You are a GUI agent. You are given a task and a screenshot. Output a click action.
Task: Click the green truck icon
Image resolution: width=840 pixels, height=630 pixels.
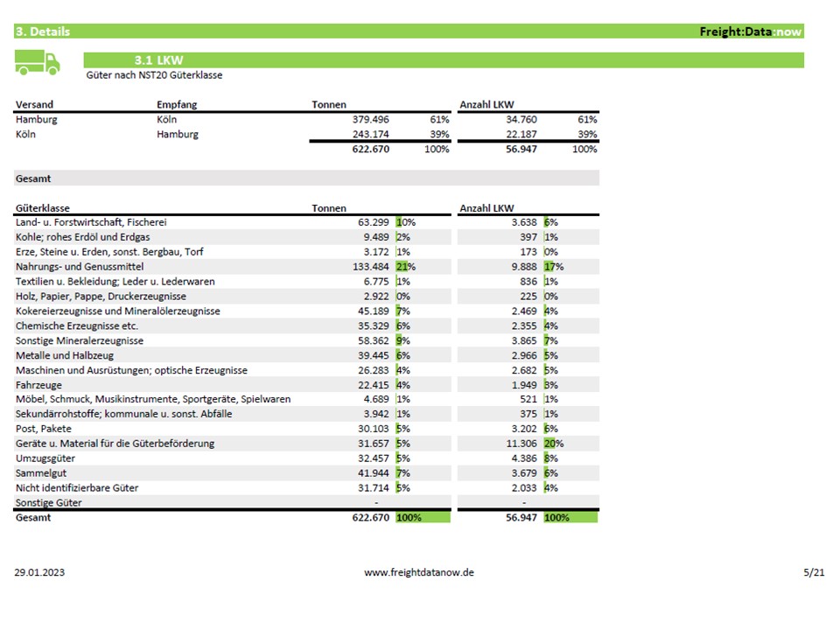38,62
